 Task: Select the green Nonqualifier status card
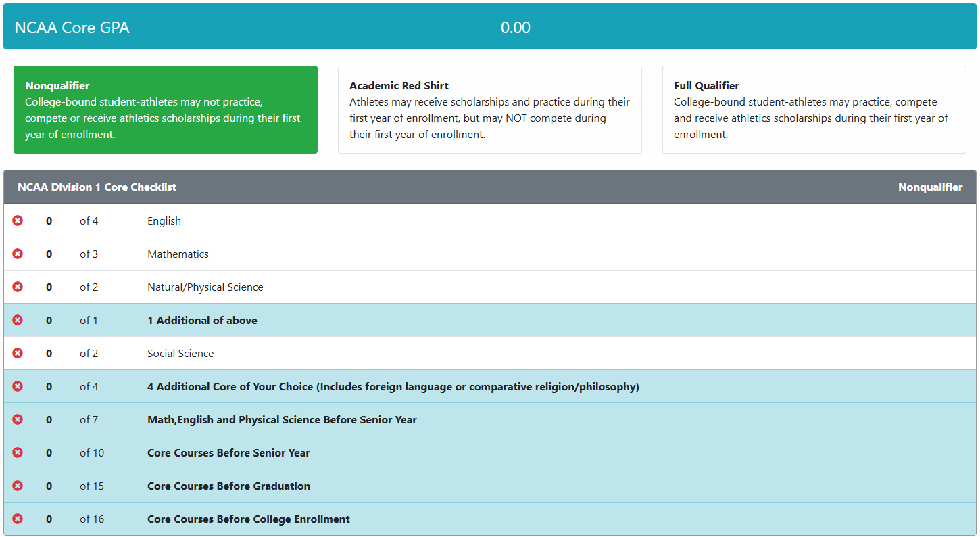[x=165, y=110]
